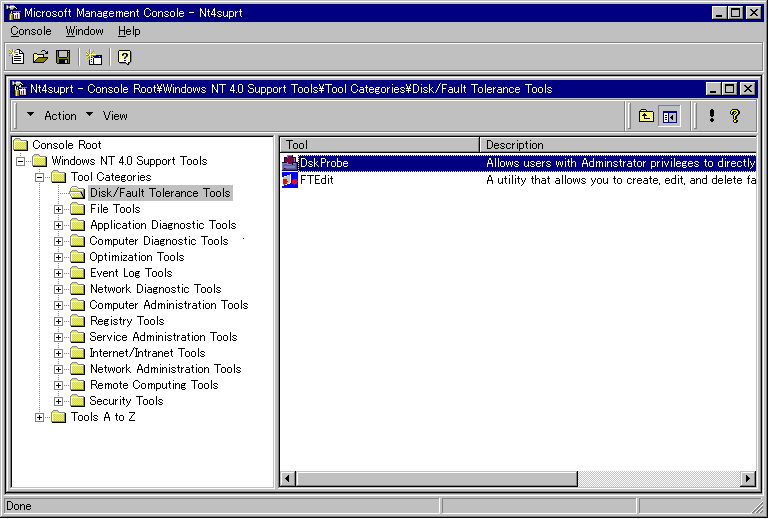The width and height of the screenshot is (768, 519).
Task: Expand the Computer Diagnostic Tools node
Action: pos(58,241)
